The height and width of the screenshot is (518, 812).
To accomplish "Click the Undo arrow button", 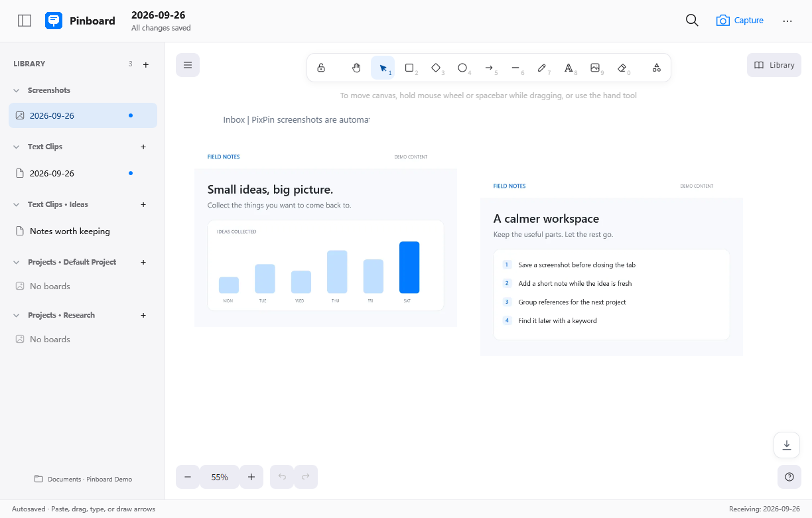I will [x=282, y=477].
